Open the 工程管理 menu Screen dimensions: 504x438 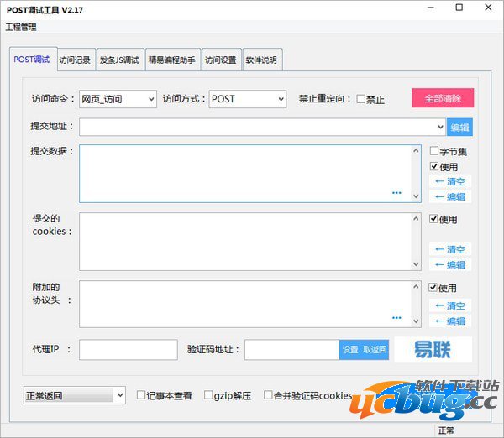(21, 27)
